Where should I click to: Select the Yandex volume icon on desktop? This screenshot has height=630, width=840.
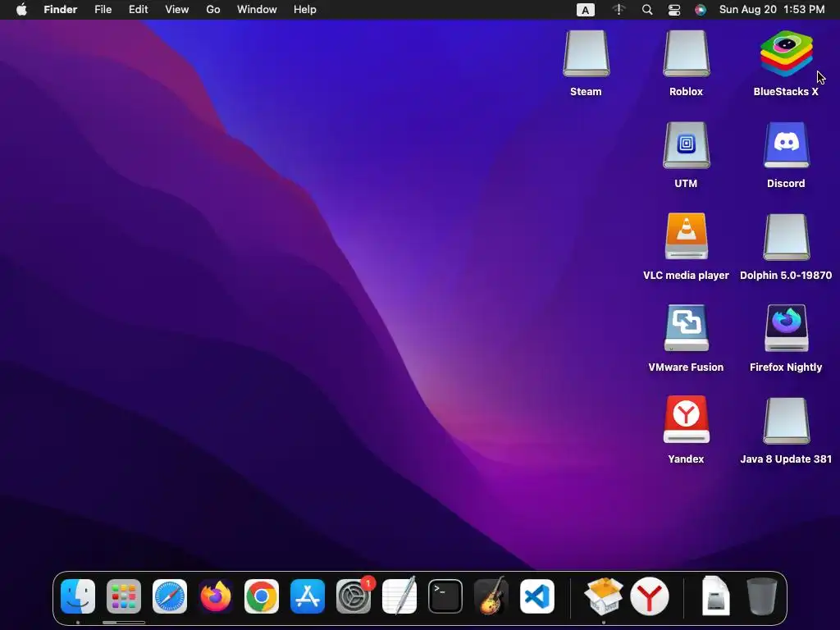click(x=687, y=420)
